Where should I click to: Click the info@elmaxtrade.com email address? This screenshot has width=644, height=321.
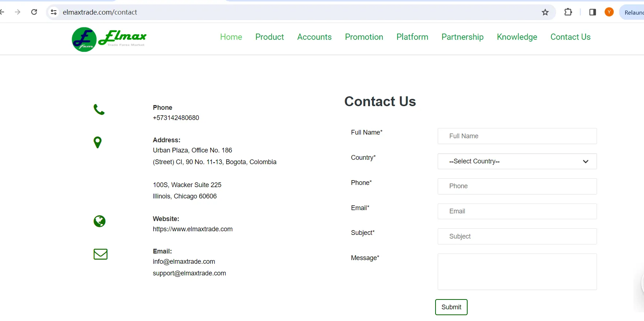(184, 262)
